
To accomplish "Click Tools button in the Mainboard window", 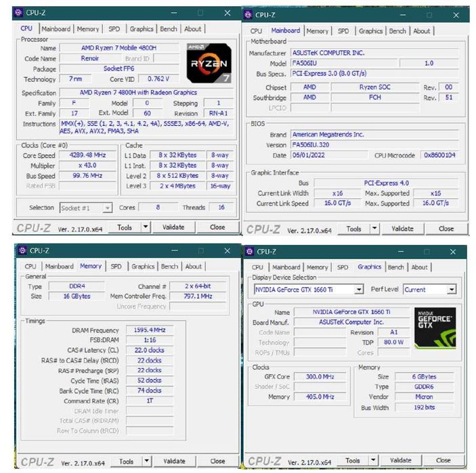I will (353, 229).
